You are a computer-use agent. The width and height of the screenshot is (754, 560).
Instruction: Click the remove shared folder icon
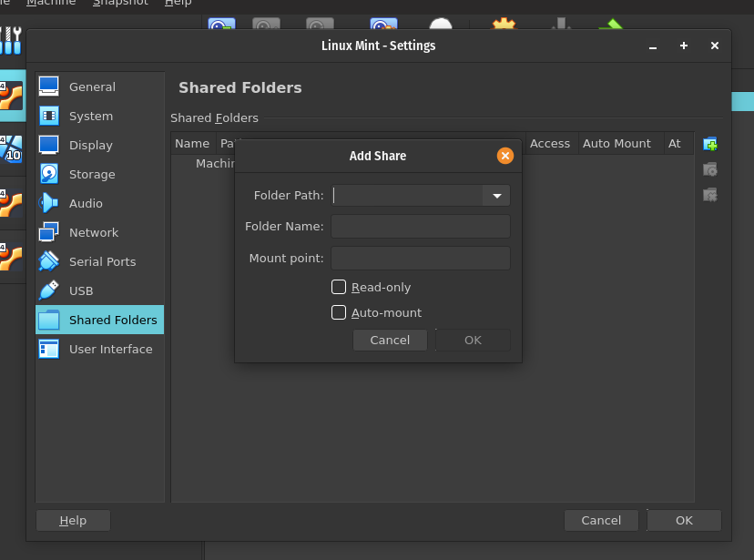(710, 195)
